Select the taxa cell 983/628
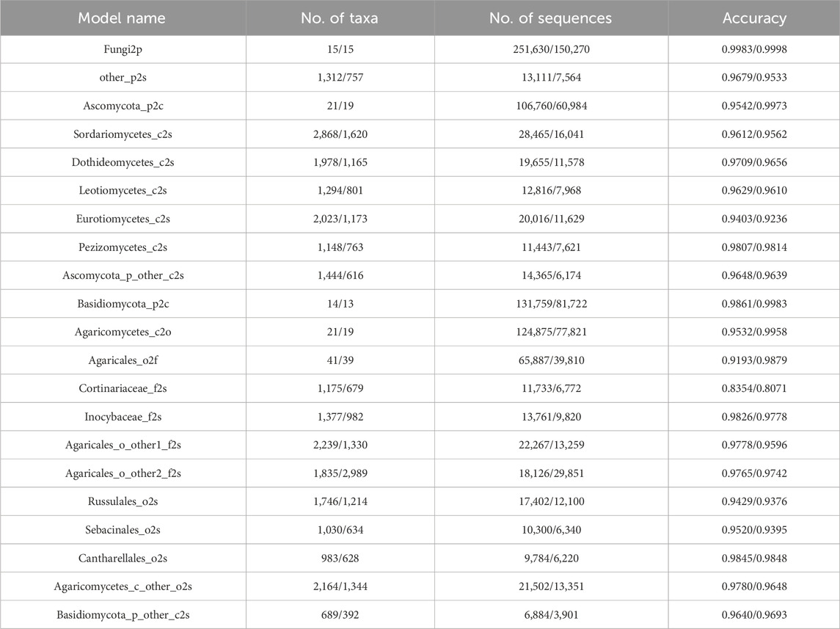Viewport: 840px width, 629px height. coord(340,559)
